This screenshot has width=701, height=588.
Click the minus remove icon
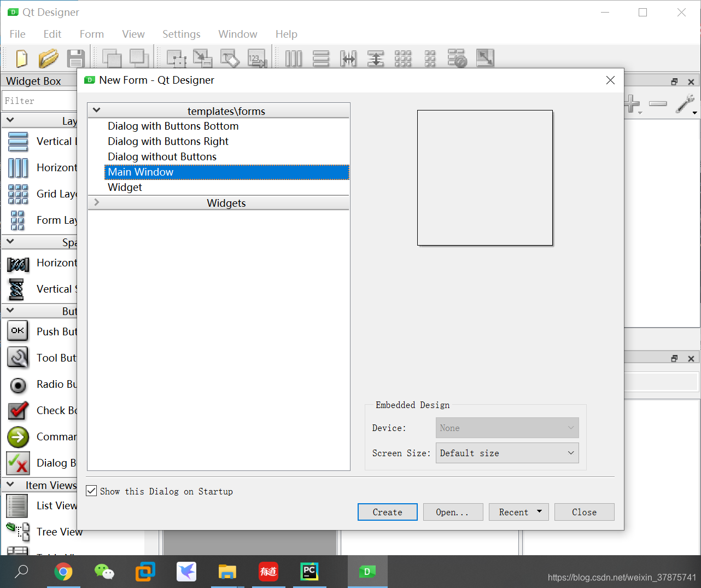[658, 103]
